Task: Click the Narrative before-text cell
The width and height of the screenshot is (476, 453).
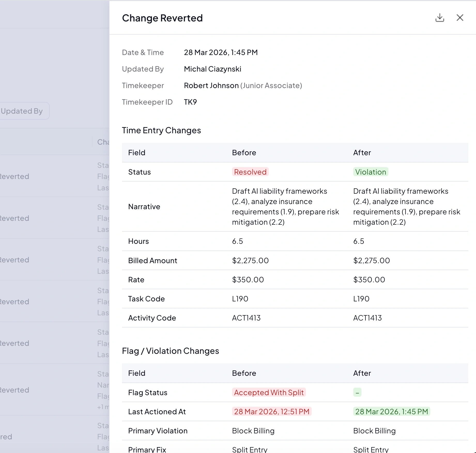Action: click(285, 206)
